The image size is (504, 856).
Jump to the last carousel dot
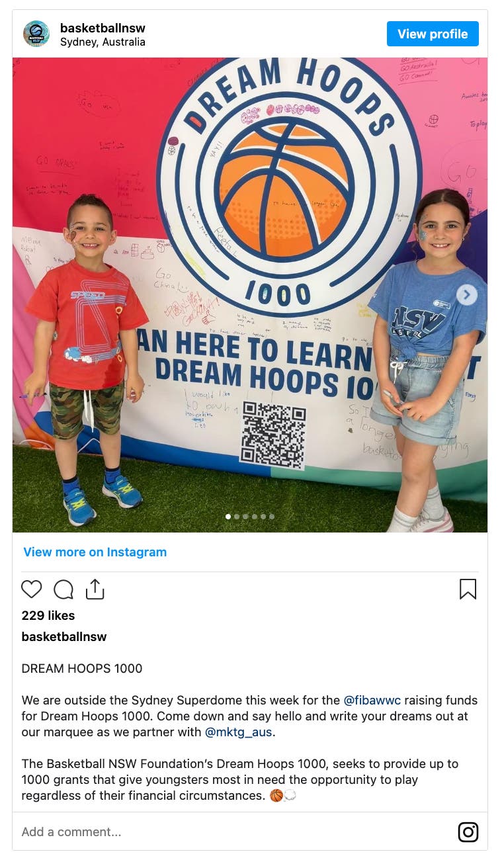271,517
